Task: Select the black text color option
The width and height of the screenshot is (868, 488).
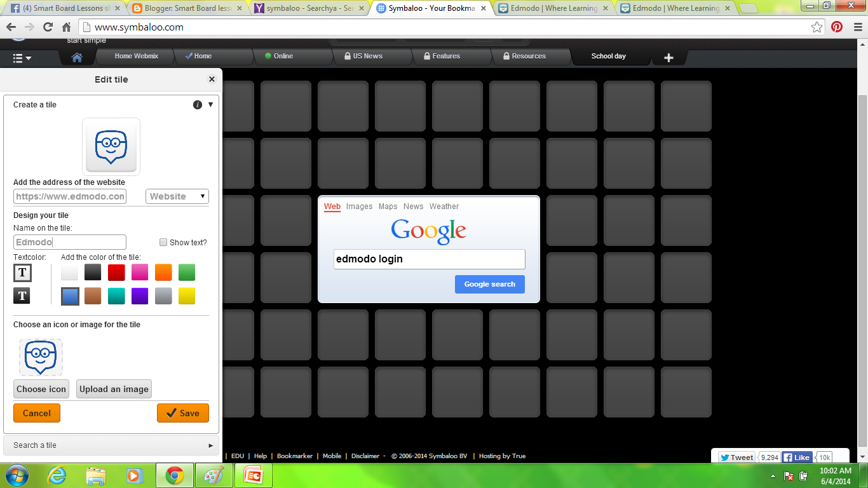Action: pyautogui.click(x=22, y=296)
